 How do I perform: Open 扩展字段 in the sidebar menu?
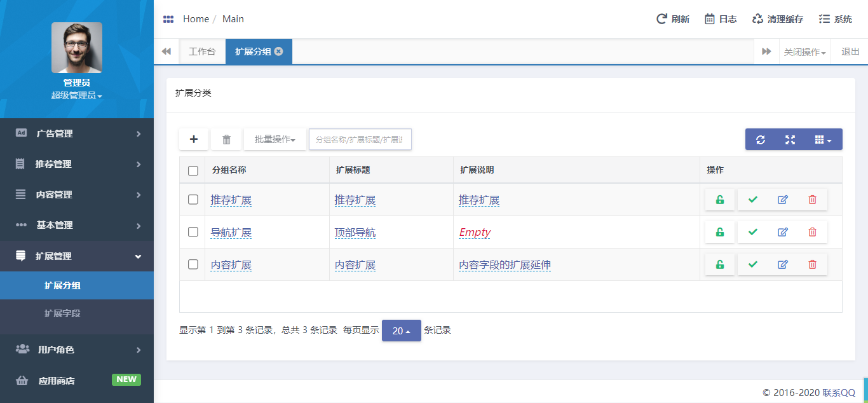pyautogui.click(x=62, y=313)
